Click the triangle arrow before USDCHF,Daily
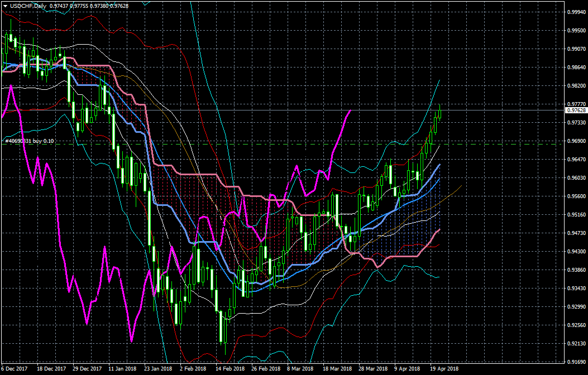This screenshot has width=588, height=375. coord(5,6)
